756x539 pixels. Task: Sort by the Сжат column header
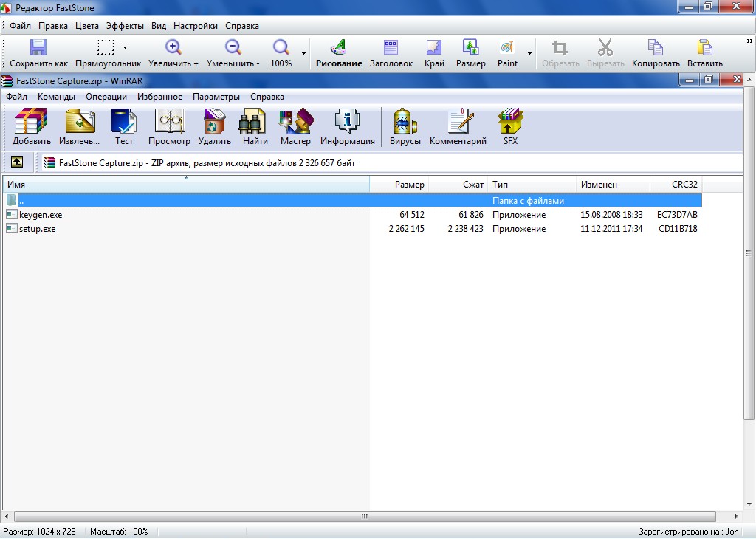tap(458, 184)
